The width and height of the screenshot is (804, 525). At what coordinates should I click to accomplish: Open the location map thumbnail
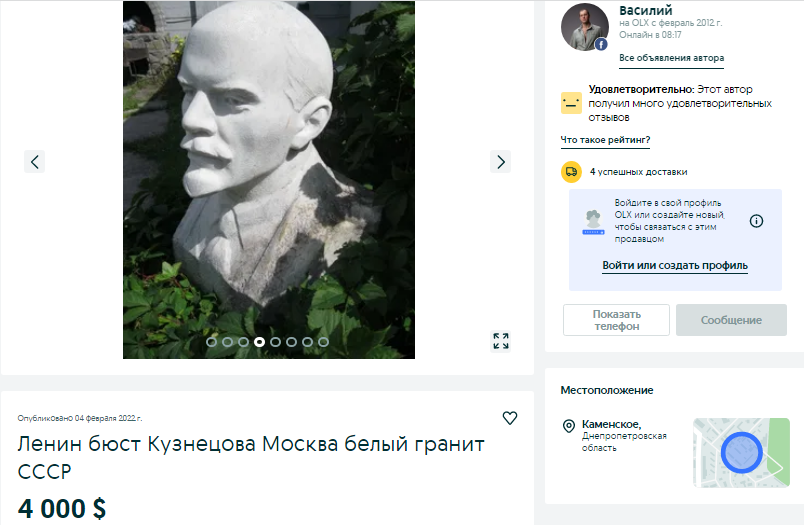[741, 453]
